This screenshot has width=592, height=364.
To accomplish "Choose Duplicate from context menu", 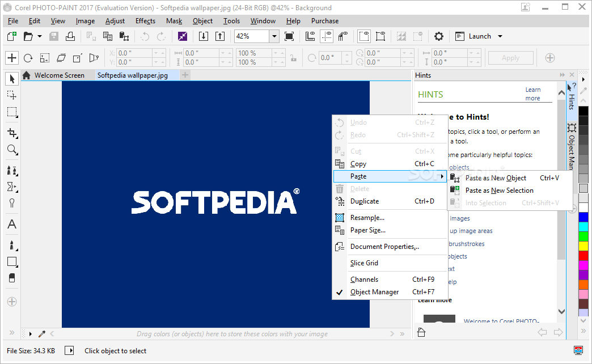I will [x=390, y=201].
